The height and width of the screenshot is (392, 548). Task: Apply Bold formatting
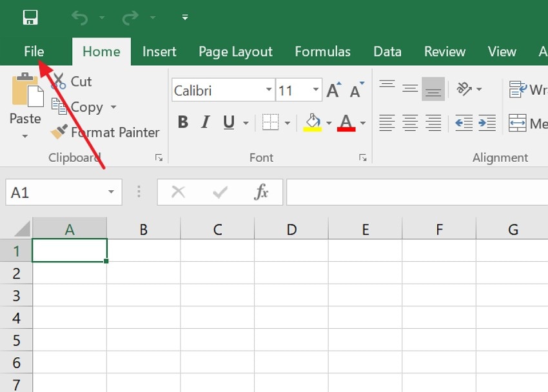coord(182,122)
